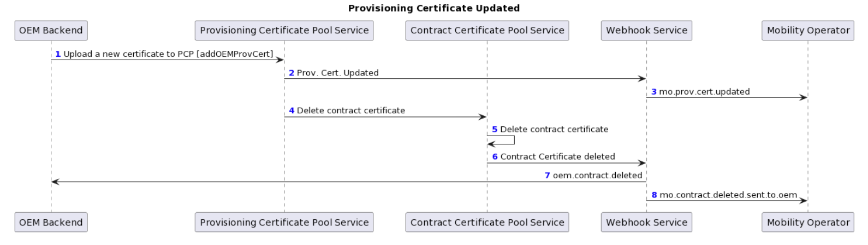
Task: Select step 4 'Delete contract certificate' label
Action: [x=350, y=110]
